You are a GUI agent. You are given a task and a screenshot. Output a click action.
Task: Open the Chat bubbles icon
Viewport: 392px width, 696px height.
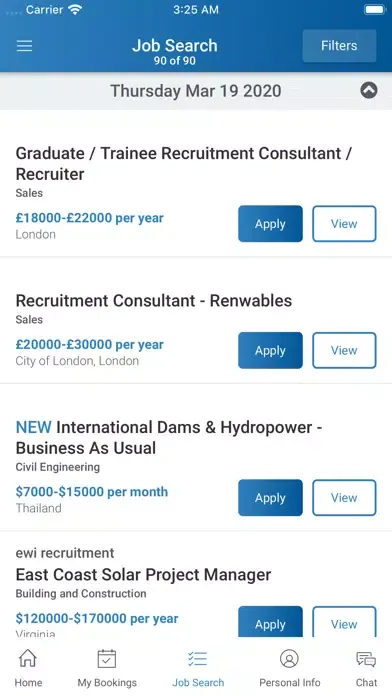366,660
